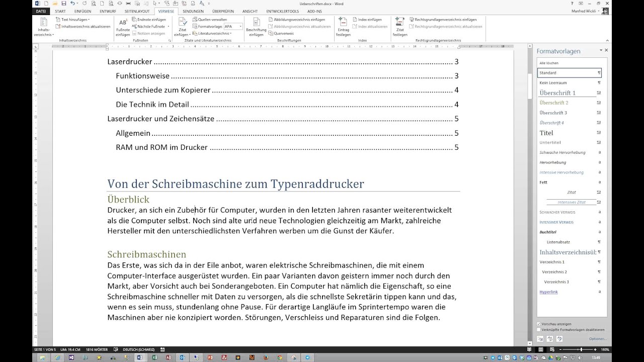Switch to ÜBERPRÜFEN tab

pos(223,11)
